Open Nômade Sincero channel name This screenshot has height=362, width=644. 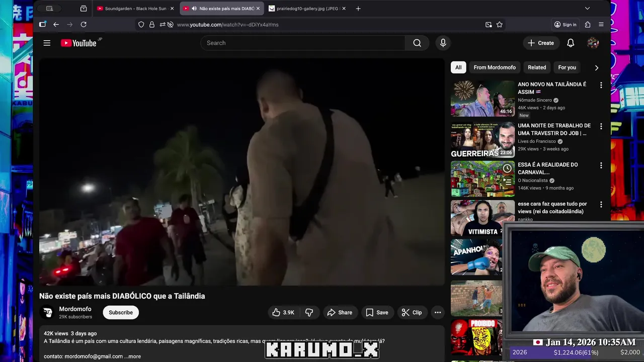pos(535,100)
